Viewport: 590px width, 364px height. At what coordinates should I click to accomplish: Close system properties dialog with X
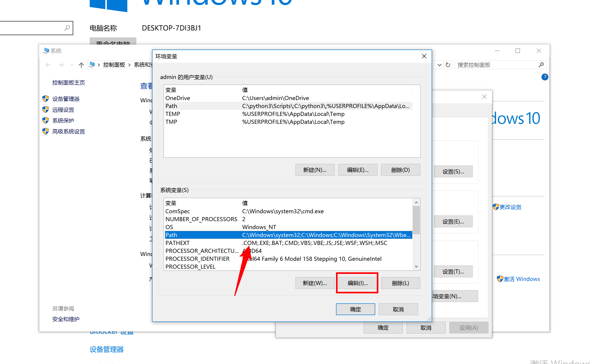484,96
